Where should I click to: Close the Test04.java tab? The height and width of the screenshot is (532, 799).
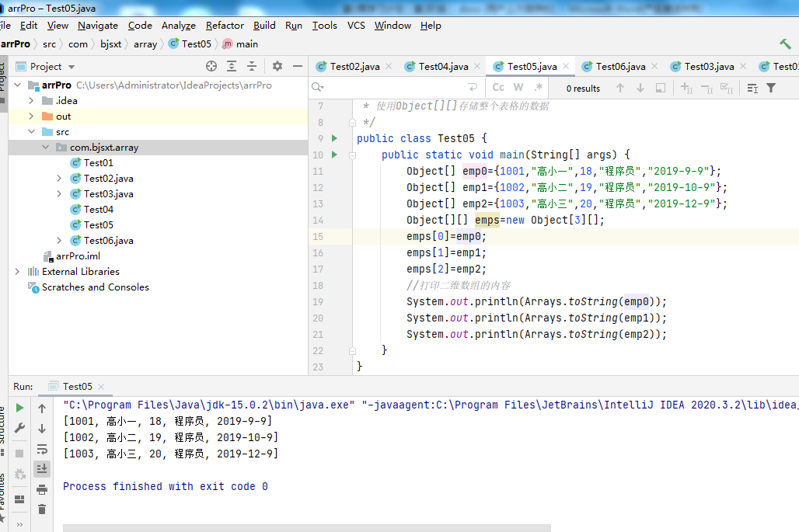(477, 66)
